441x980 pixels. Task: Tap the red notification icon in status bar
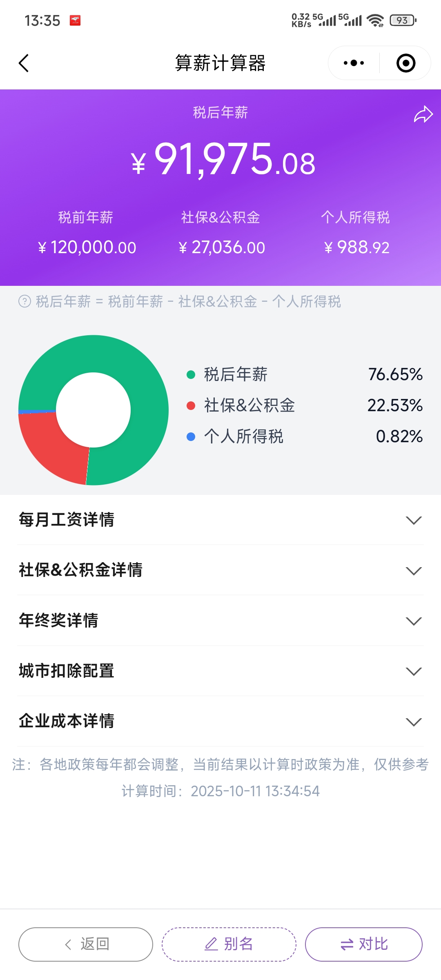tap(75, 20)
